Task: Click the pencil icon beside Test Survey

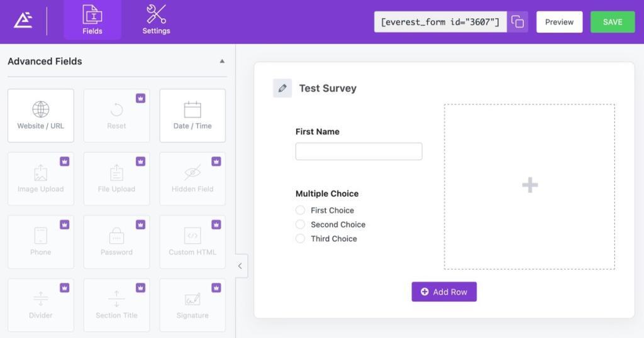Action: [282, 89]
